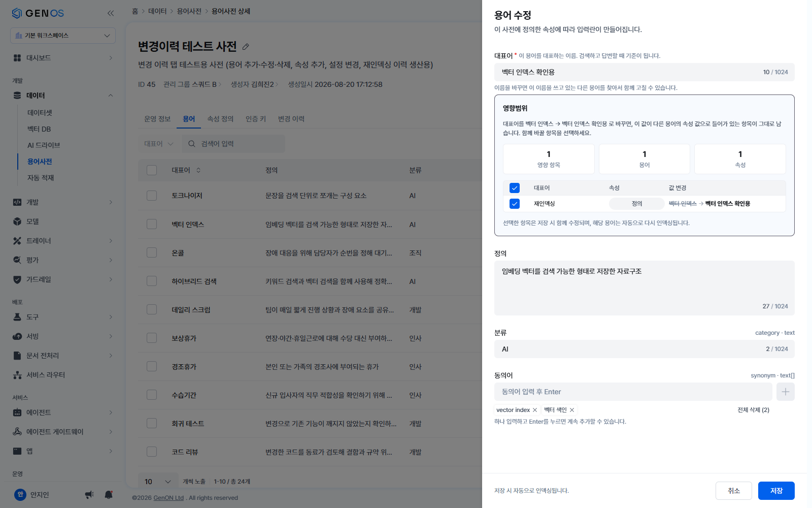Expand the 서빙 menu chevron
812x508 pixels.
click(111, 336)
